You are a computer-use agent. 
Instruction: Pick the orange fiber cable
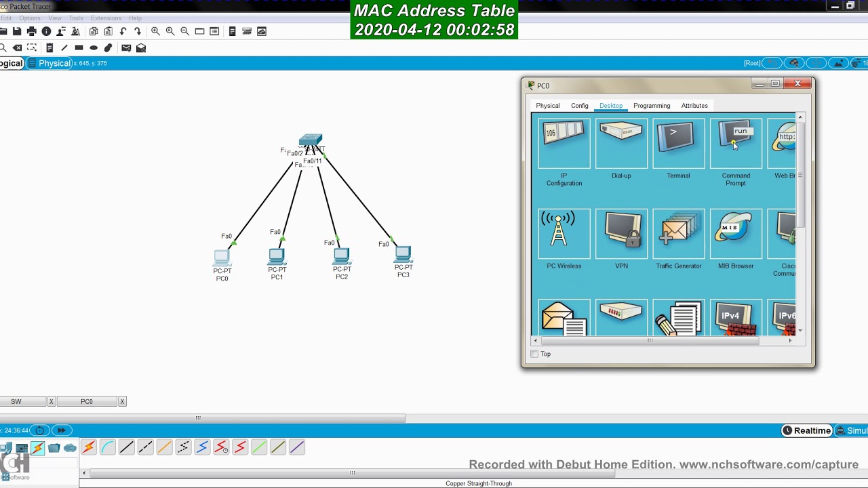(164, 447)
